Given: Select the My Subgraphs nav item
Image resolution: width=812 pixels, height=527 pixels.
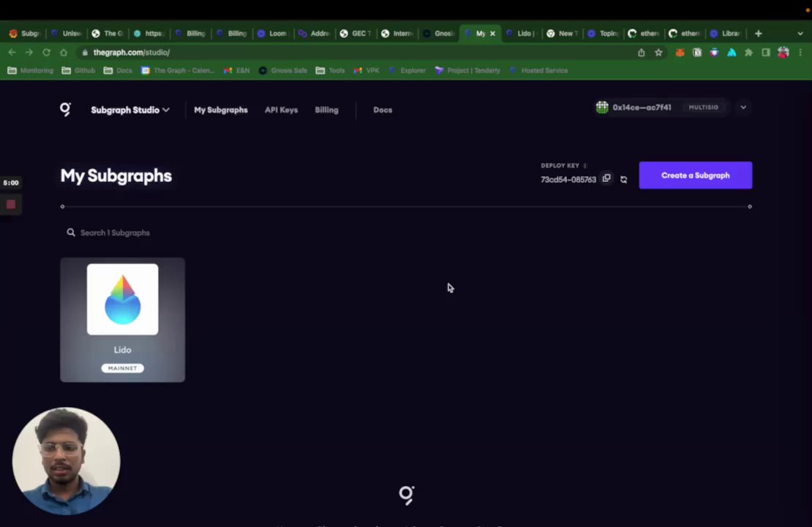Looking at the screenshot, I should [221, 110].
